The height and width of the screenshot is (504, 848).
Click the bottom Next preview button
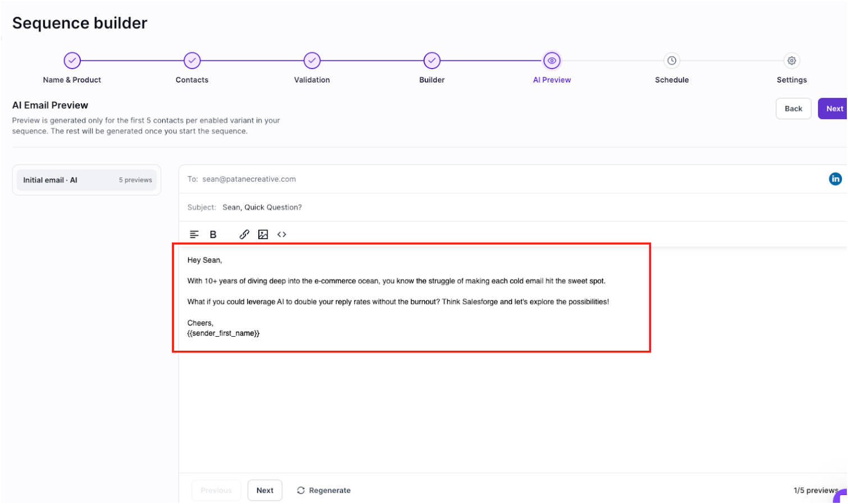tap(265, 491)
